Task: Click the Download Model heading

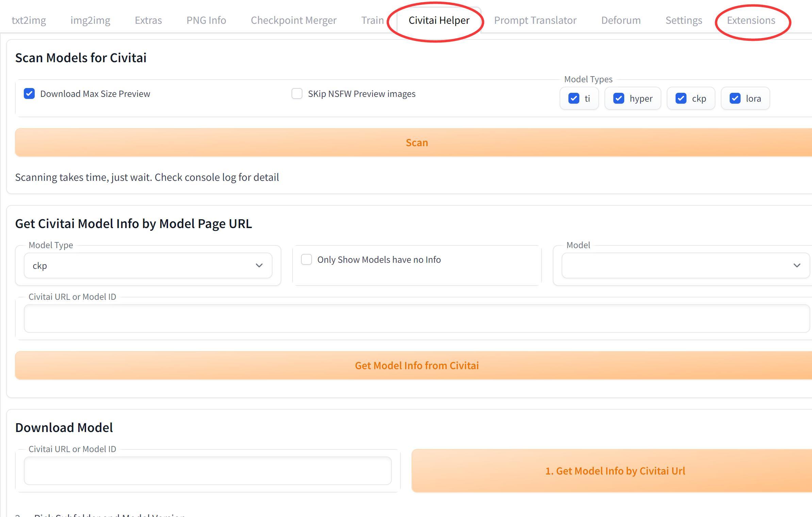Action: (x=64, y=428)
